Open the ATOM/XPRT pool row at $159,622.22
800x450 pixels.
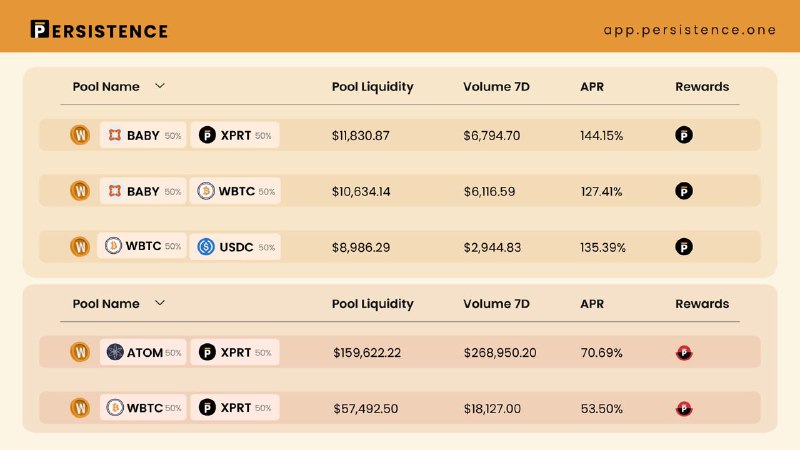coord(399,352)
